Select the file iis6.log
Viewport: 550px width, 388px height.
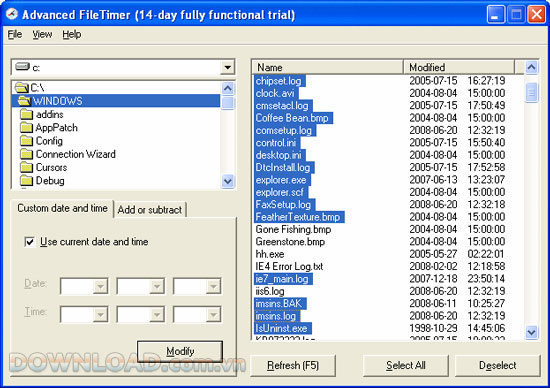click(x=270, y=291)
